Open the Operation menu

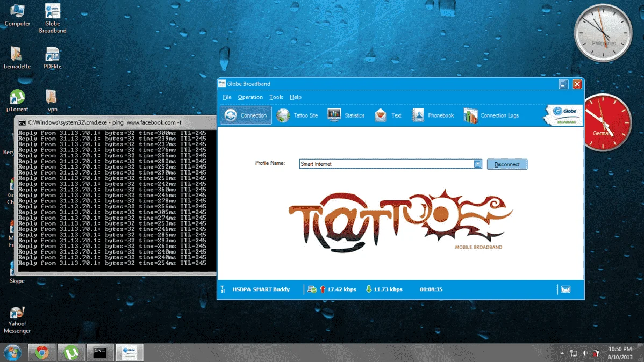250,97
